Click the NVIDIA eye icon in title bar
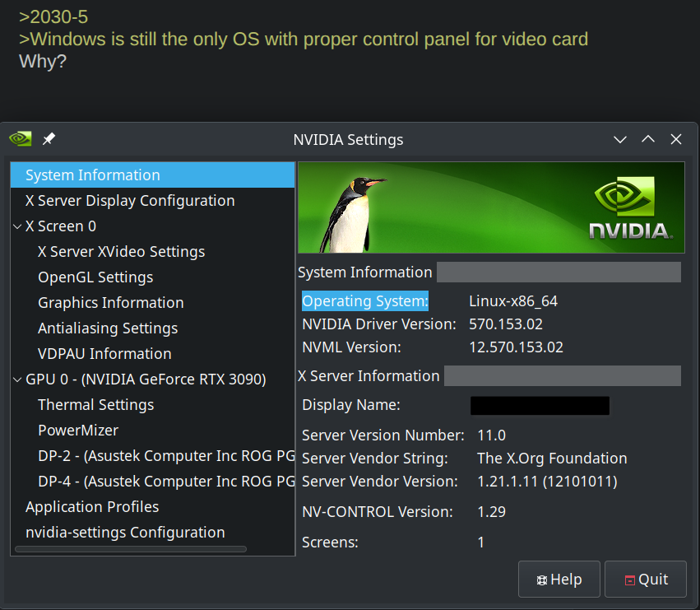The height and width of the screenshot is (610, 700). point(21,139)
